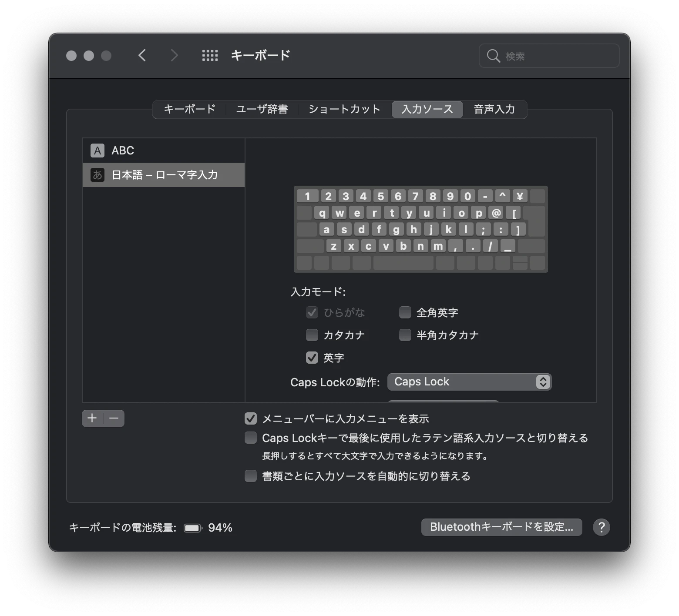Click the h key in keyboard preview
Image resolution: width=679 pixels, height=616 pixels.
pyautogui.click(x=413, y=229)
